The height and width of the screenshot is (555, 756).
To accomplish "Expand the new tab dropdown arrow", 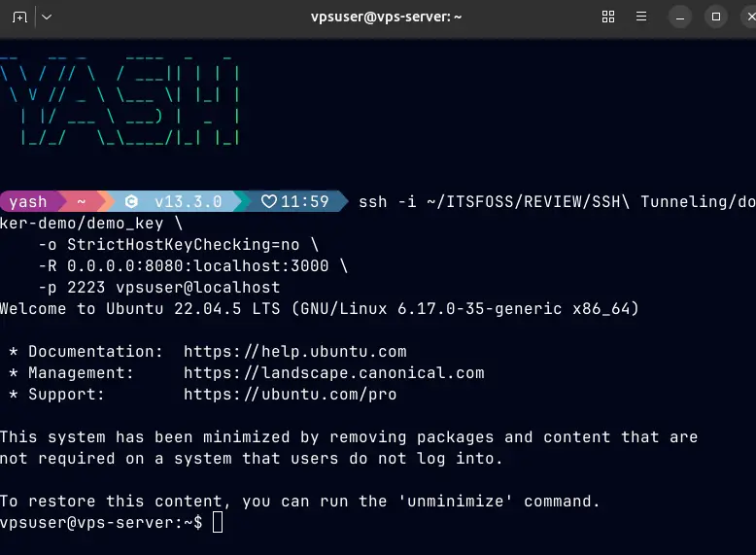I will (47, 17).
